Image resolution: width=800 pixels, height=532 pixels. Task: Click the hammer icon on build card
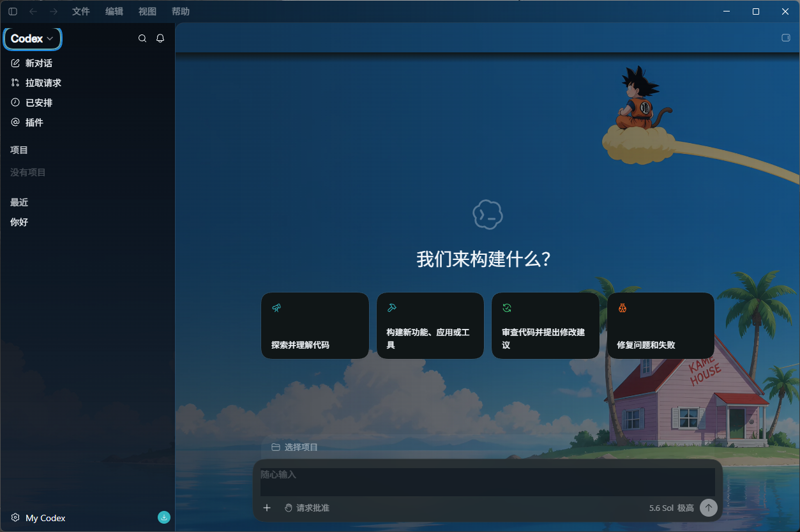391,308
